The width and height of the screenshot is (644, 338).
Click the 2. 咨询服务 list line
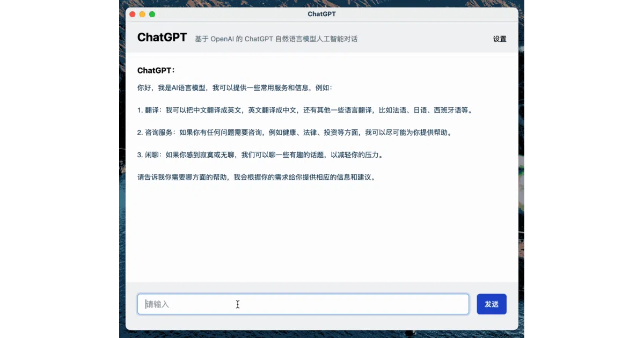[295, 132]
